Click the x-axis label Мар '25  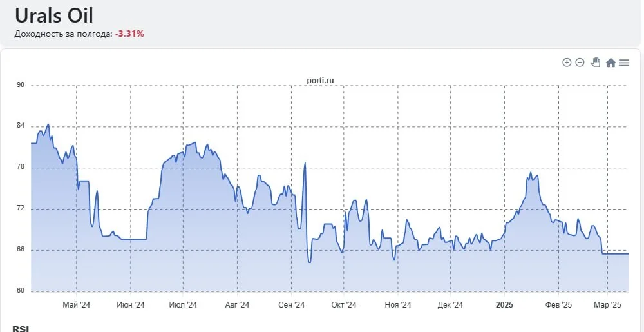coord(607,306)
